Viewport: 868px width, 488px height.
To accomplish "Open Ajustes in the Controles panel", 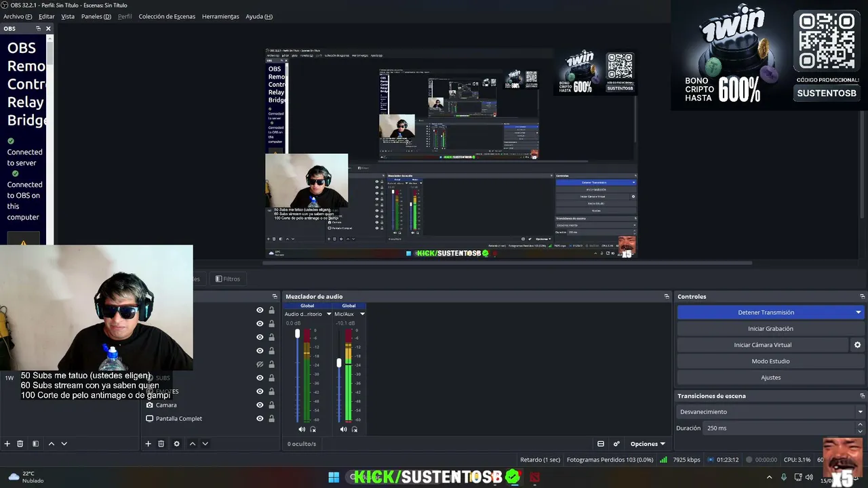I will coord(770,378).
